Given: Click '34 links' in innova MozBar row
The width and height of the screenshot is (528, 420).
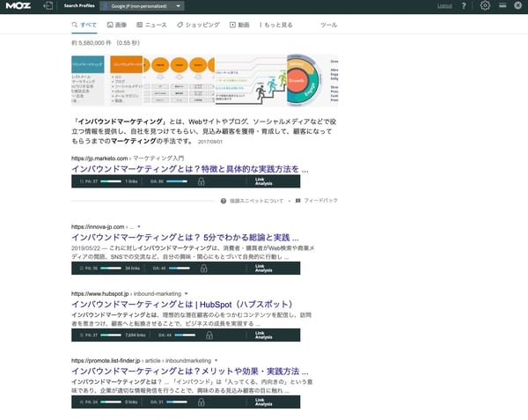Looking at the screenshot, I should [x=132, y=269].
